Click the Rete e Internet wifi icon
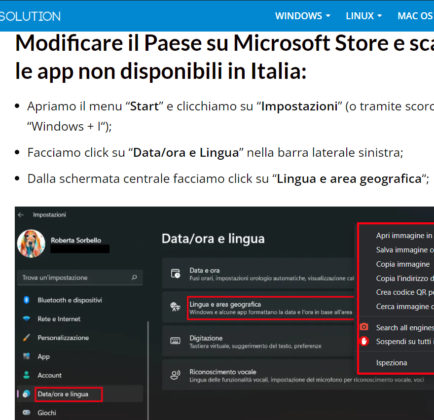This screenshot has height=420, width=434. coord(27,319)
